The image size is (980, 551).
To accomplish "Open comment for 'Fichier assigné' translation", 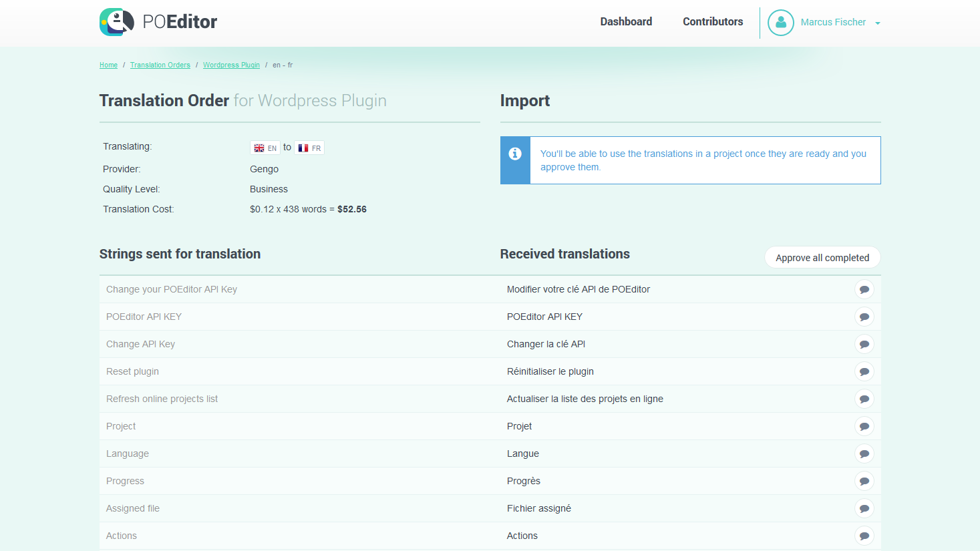I will (x=864, y=508).
